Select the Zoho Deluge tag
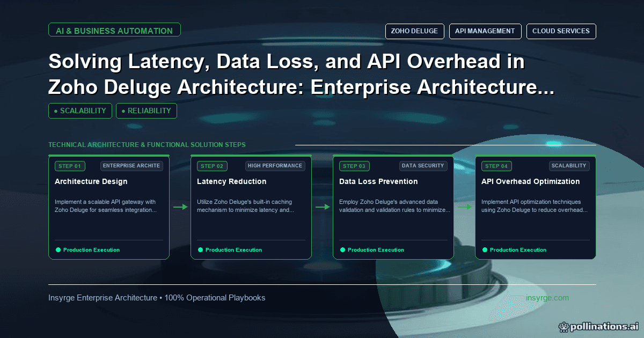The height and width of the screenshot is (338, 644). (x=414, y=31)
